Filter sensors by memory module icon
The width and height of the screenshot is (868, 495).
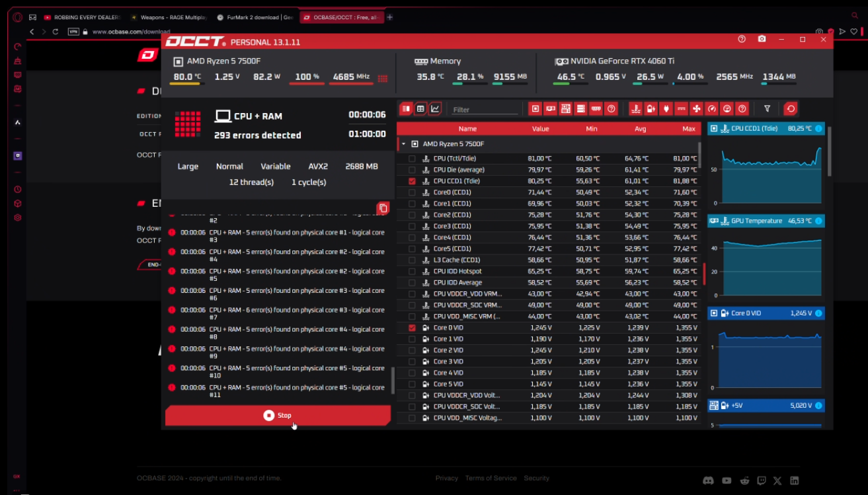tap(596, 108)
